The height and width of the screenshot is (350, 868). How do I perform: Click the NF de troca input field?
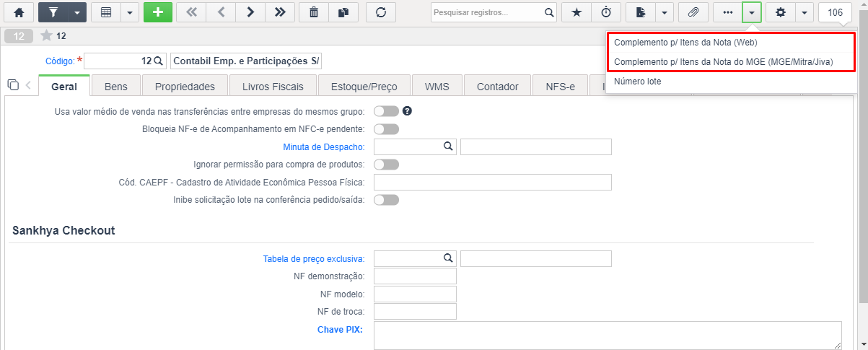(415, 312)
